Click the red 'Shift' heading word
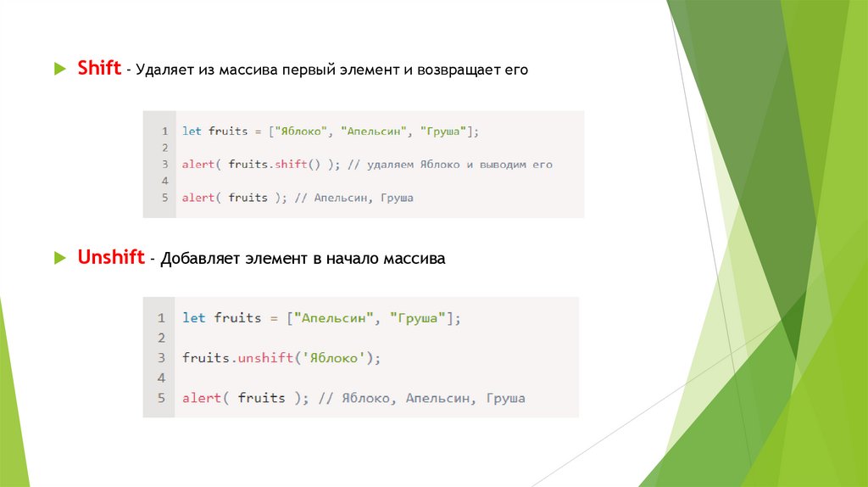 [x=99, y=68]
